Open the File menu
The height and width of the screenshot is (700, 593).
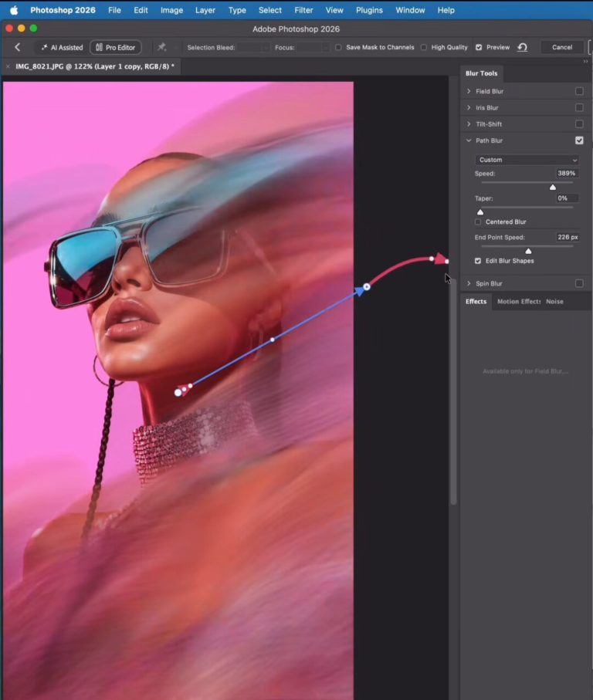pos(114,10)
